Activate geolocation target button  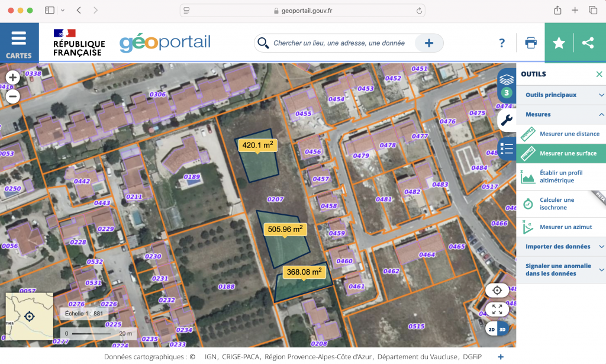(x=497, y=290)
